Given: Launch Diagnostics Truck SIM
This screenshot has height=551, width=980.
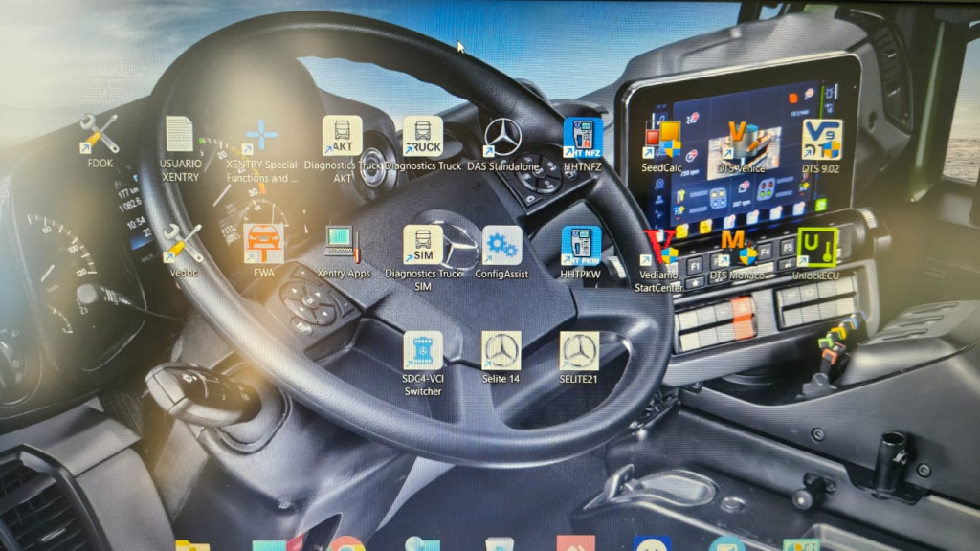Looking at the screenshot, I should click(x=423, y=246).
